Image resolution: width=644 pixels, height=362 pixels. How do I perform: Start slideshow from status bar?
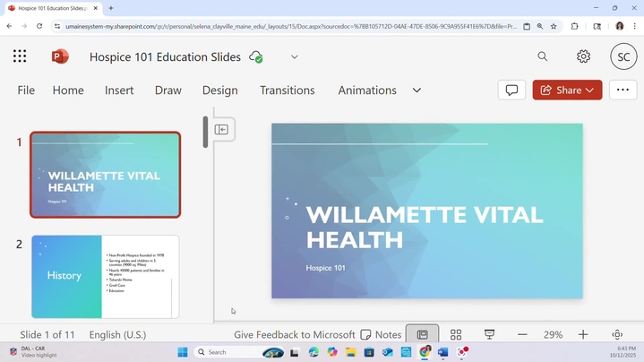click(490, 334)
